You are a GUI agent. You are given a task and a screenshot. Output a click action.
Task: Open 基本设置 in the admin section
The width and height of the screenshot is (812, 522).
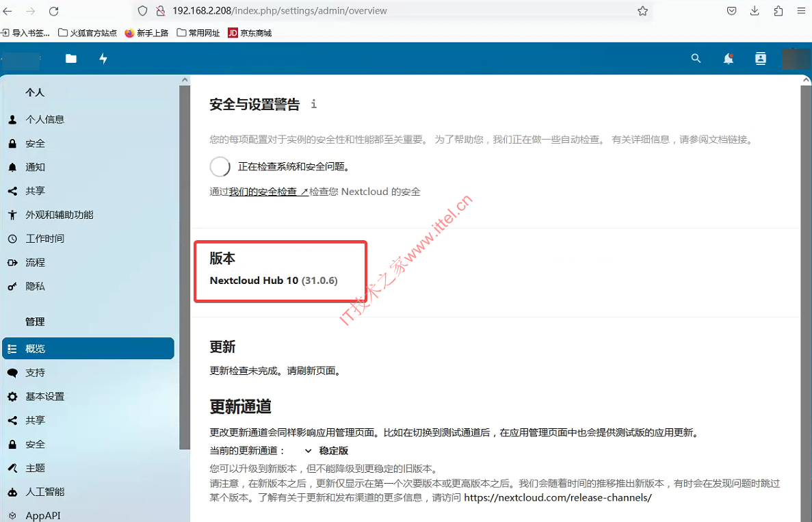(88, 396)
